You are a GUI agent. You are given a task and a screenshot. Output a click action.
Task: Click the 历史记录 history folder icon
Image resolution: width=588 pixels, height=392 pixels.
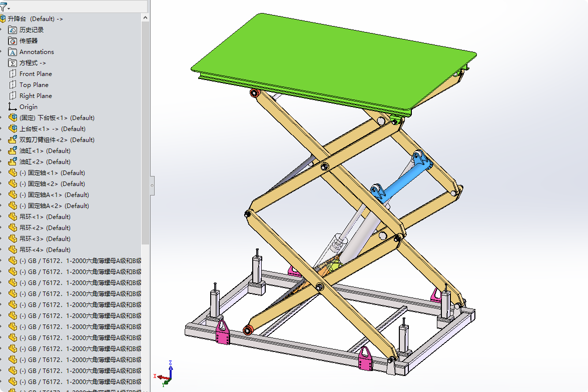(13, 30)
